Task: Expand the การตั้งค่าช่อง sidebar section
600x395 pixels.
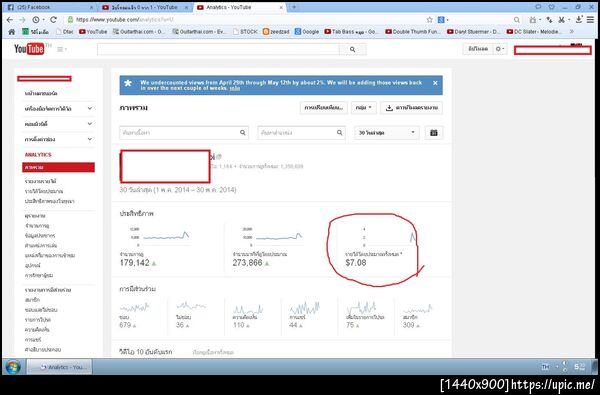Action: [x=59, y=139]
